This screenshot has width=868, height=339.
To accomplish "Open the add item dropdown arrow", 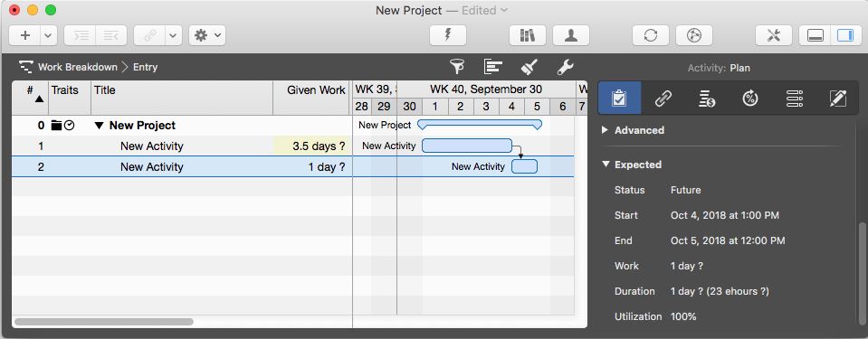I will (49, 35).
